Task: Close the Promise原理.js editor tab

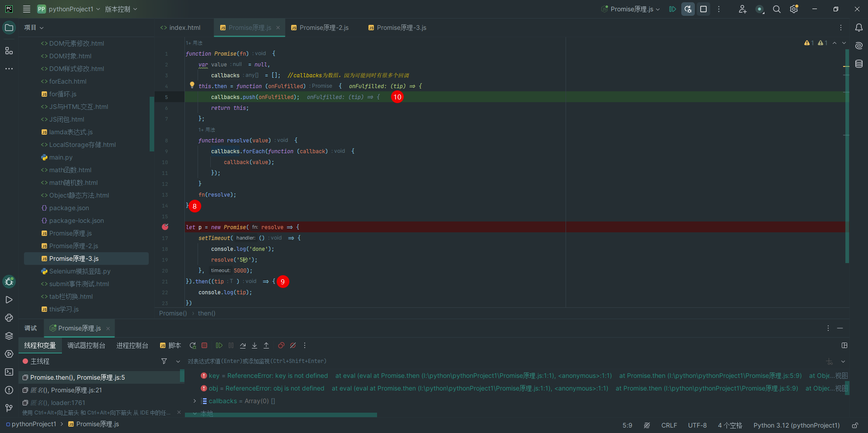Action: click(278, 28)
